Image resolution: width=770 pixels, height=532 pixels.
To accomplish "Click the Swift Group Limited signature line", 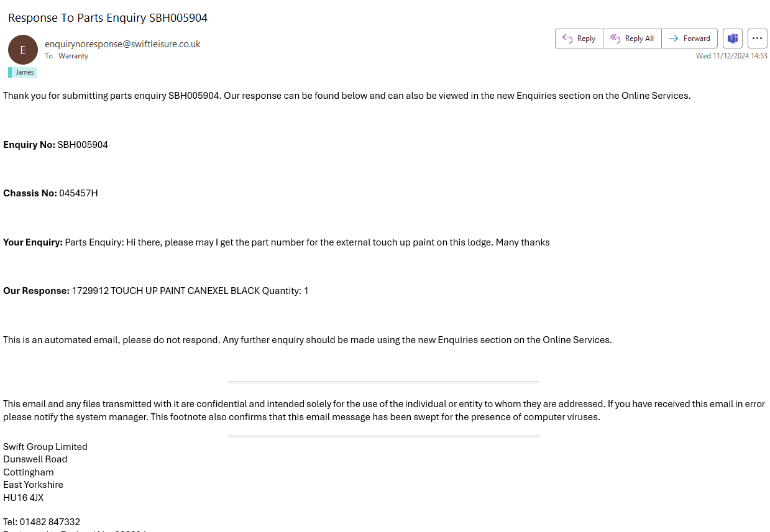I will point(45,447).
